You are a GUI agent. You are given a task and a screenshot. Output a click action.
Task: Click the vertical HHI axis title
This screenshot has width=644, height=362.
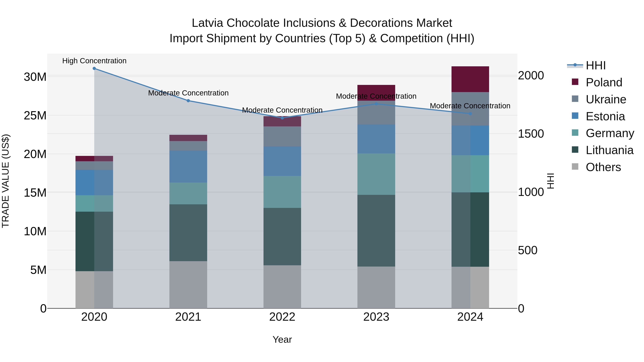point(550,181)
